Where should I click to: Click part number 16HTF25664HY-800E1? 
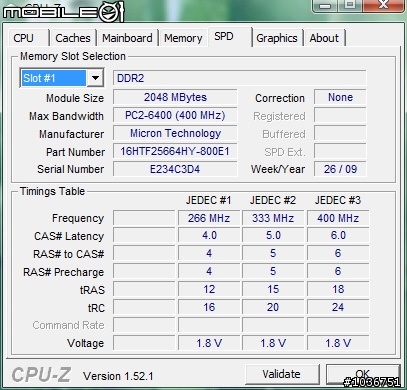(175, 151)
